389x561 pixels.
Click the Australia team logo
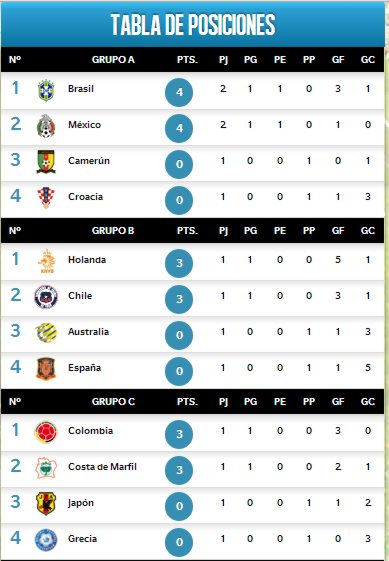[47, 332]
